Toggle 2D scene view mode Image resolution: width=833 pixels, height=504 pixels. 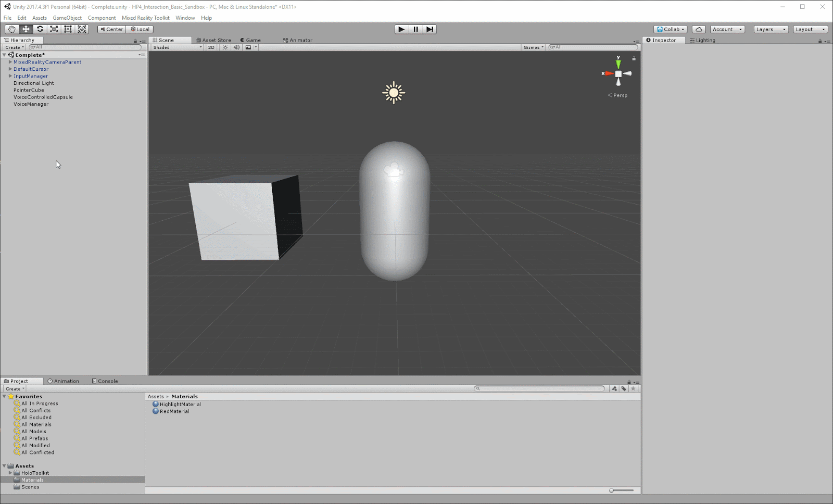211,47
